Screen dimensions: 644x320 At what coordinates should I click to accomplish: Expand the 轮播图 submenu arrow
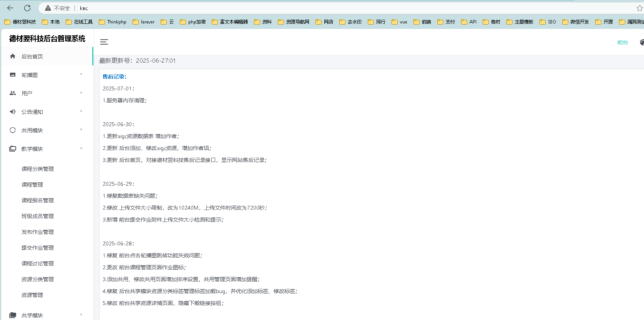[x=81, y=74]
